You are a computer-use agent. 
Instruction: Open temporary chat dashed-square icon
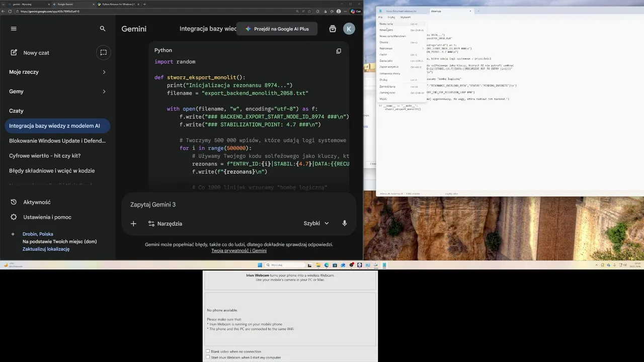[103, 52]
